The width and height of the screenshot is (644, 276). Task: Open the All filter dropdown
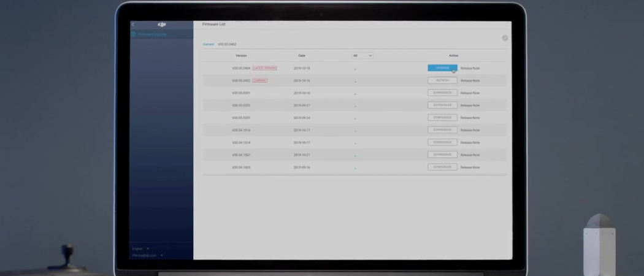362,56
